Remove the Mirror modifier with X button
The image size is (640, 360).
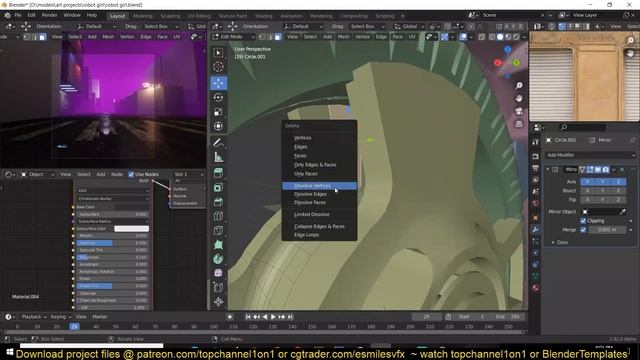(x=622, y=169)
